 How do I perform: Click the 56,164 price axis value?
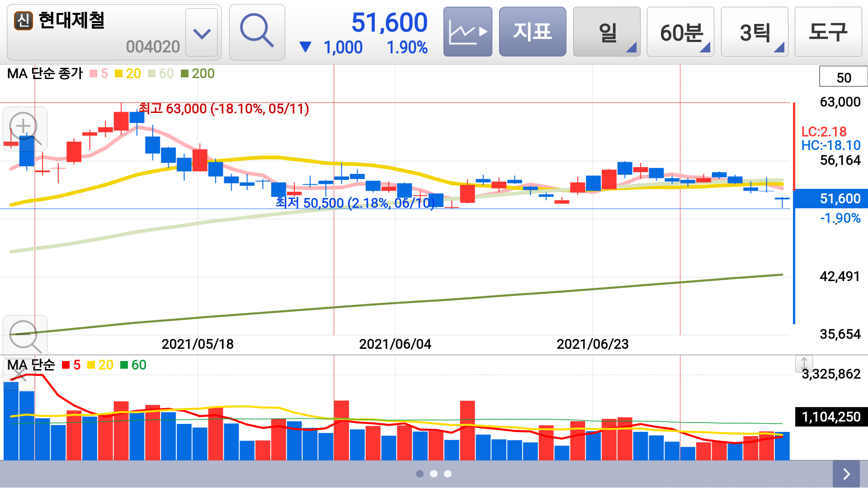point(840,160)
